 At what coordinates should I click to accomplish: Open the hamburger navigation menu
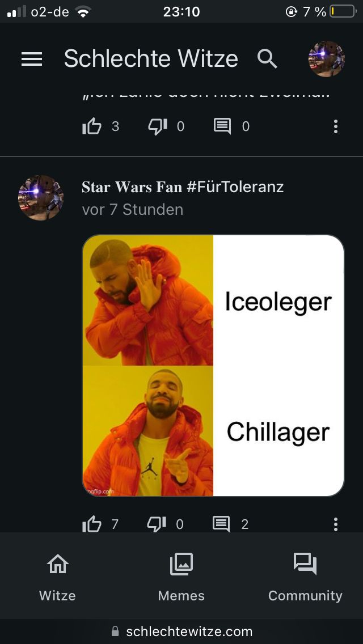(x=32, y=59)
